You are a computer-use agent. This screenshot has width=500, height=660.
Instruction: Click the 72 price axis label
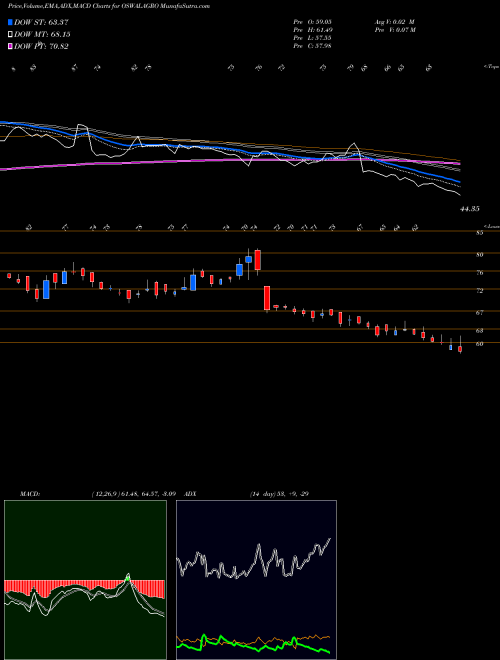[479, 290]
